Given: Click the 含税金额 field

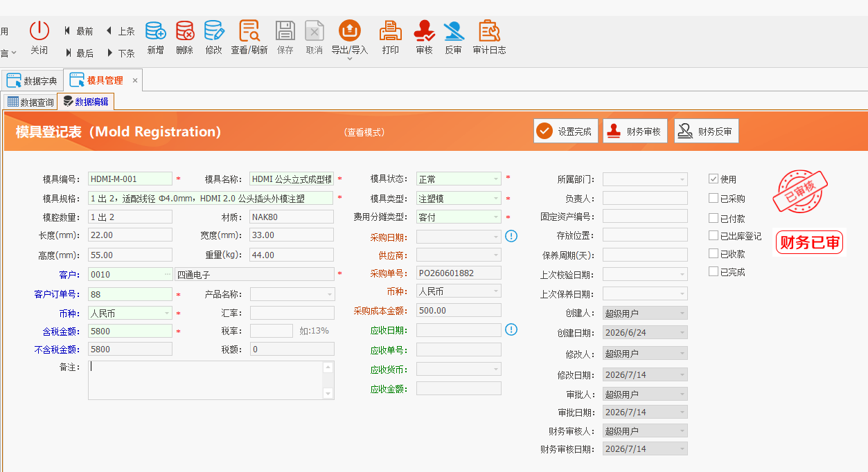Looking at the screenshot, I should tap(130, 331).
